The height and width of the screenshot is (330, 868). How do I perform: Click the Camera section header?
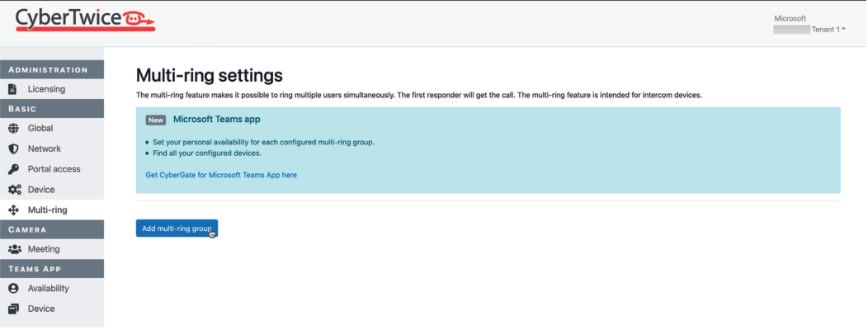pyautogui.click(x=52, y=230)
